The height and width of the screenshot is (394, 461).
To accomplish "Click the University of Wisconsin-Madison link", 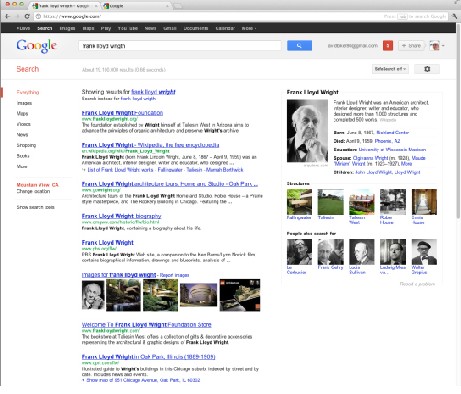I will [392, 150].
